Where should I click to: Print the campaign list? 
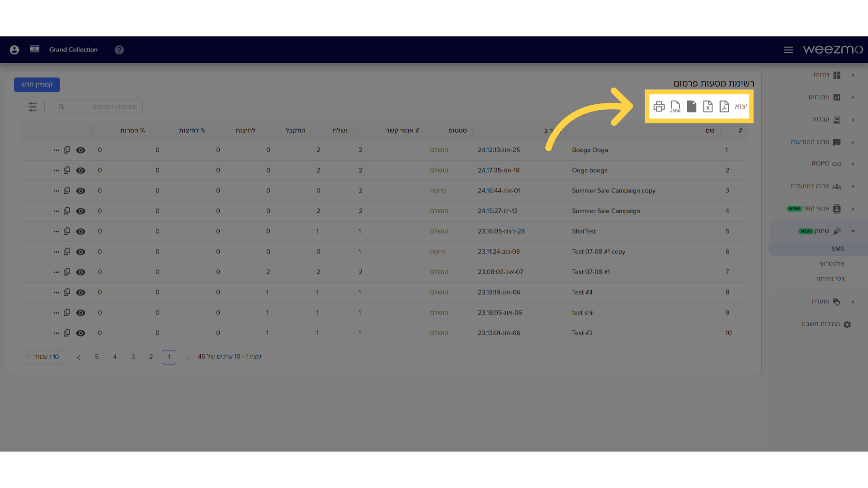tap(659, 107)
